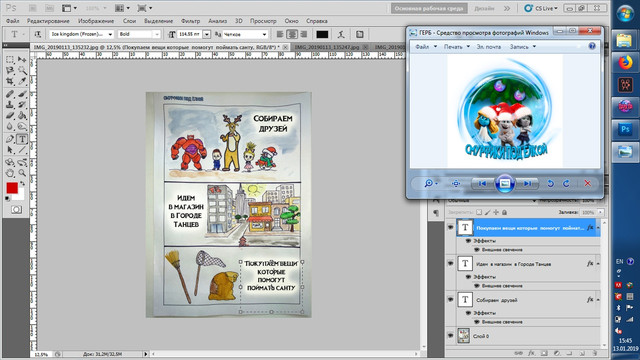Open the Файл menu in Photoshop
The image size is (640, 360).
tap(13, 21)
